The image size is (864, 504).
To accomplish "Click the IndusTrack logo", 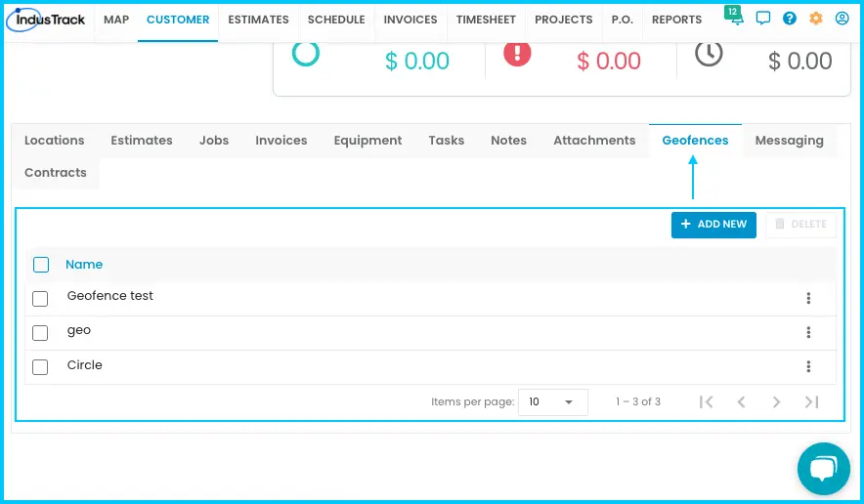I will point(46,20).
